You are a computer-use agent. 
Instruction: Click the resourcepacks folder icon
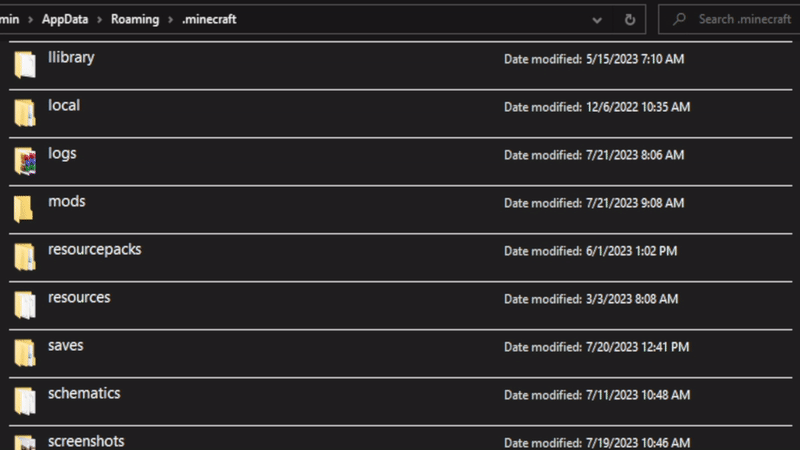tap(25, 256)
